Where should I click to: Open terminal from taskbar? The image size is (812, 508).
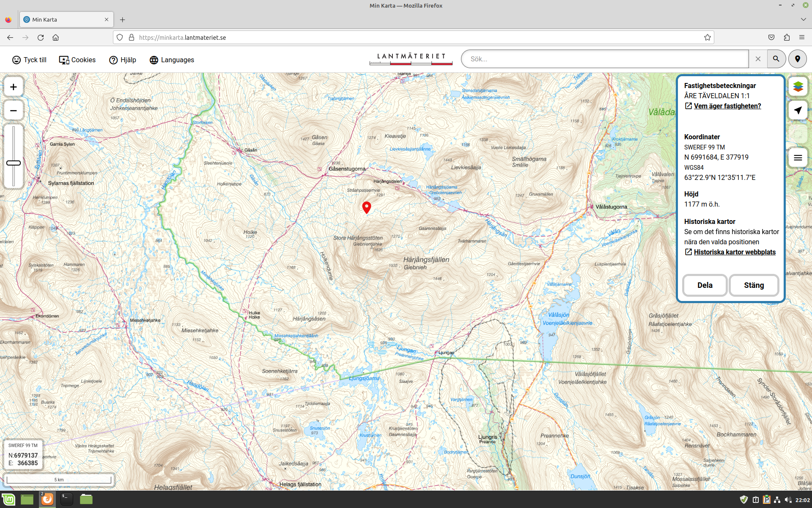click(66, 500)
